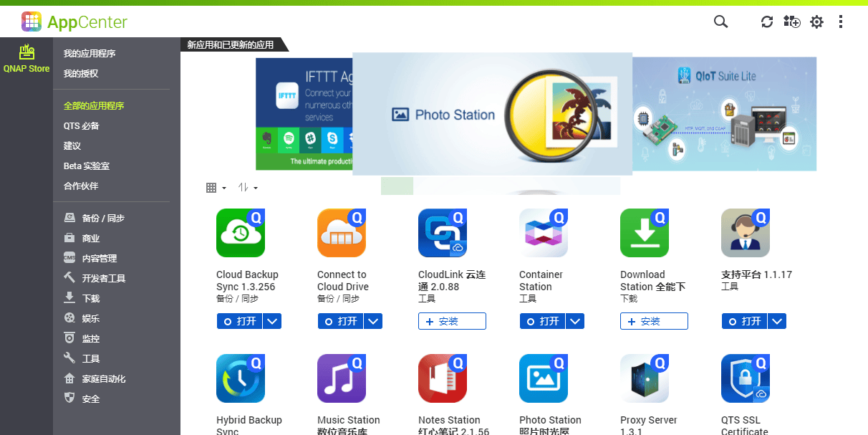Expand the grid view mode dropdown
868x435 pixels.
tap(216, 188)
